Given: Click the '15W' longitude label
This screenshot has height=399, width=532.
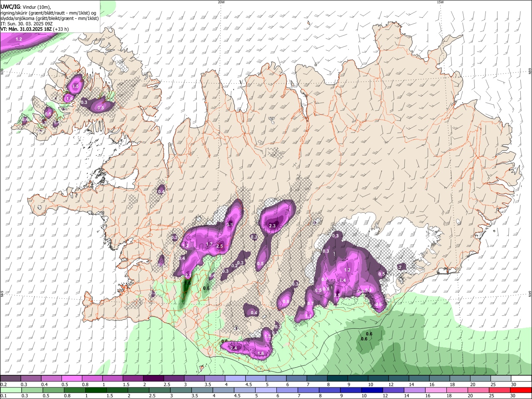Looking at the screenshot, I should click(440, 2).
